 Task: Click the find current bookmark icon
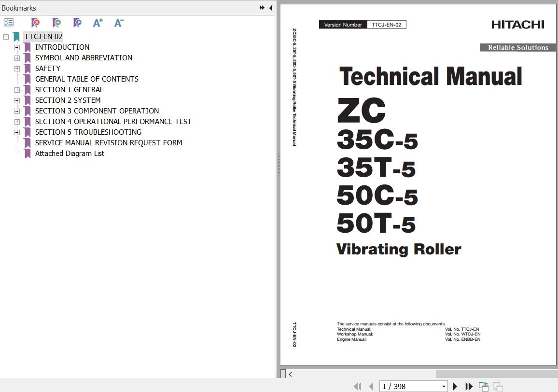click(77, 23)
